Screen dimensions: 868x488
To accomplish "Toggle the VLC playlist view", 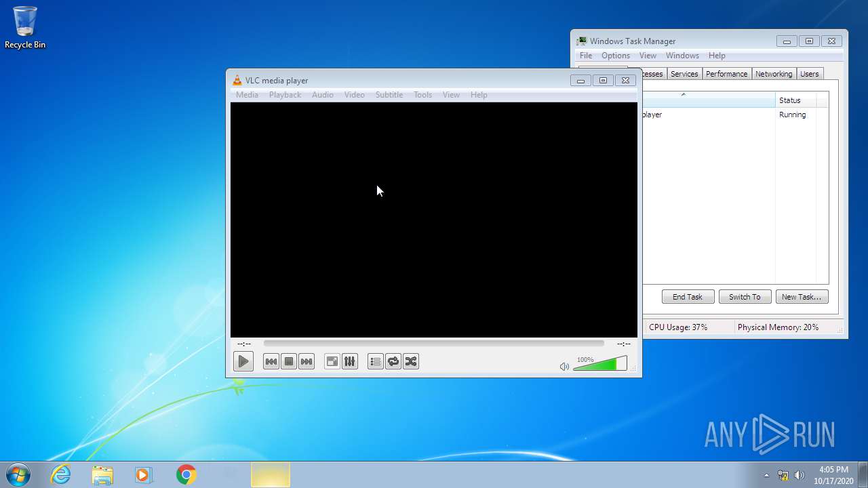I will [376, 361].
